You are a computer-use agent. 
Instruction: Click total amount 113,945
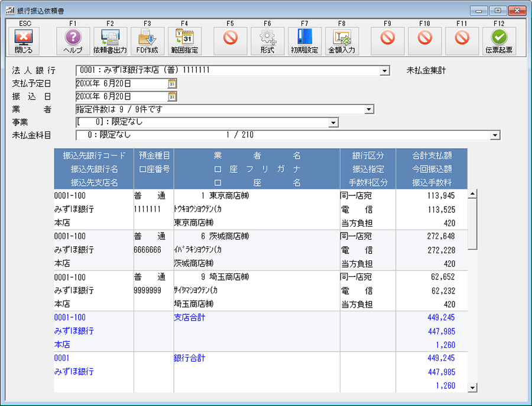click(x=441, y=196)
